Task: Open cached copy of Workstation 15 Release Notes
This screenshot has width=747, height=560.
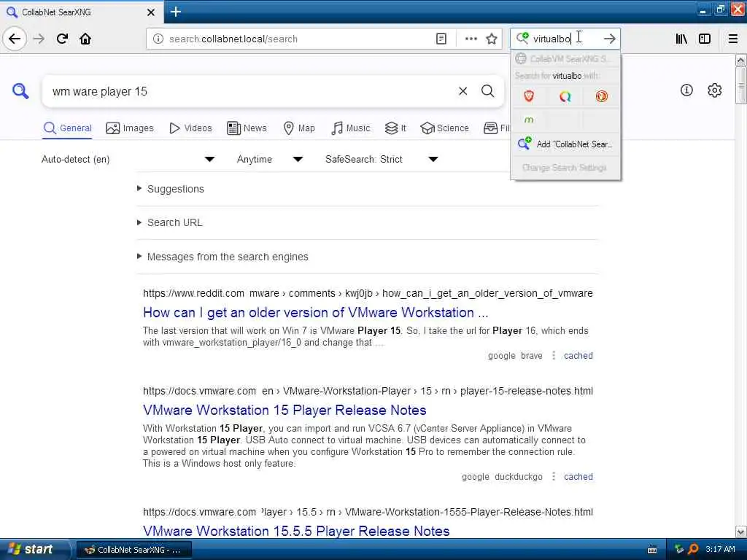Action: pyautogui.click(x=578, y=476)
